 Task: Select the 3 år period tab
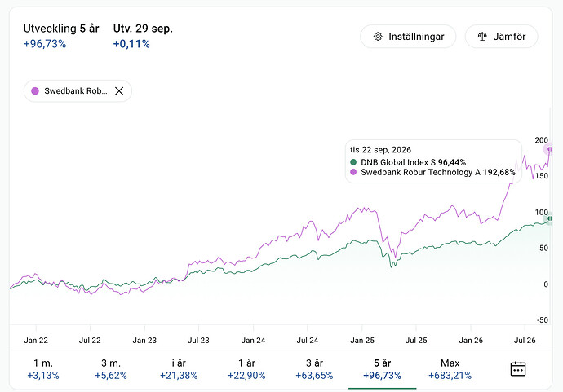pos(314,369)
